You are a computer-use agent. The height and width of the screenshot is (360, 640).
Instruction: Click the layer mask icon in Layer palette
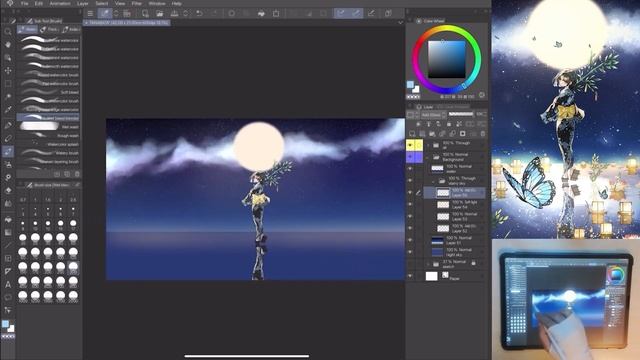pos(462,133)
